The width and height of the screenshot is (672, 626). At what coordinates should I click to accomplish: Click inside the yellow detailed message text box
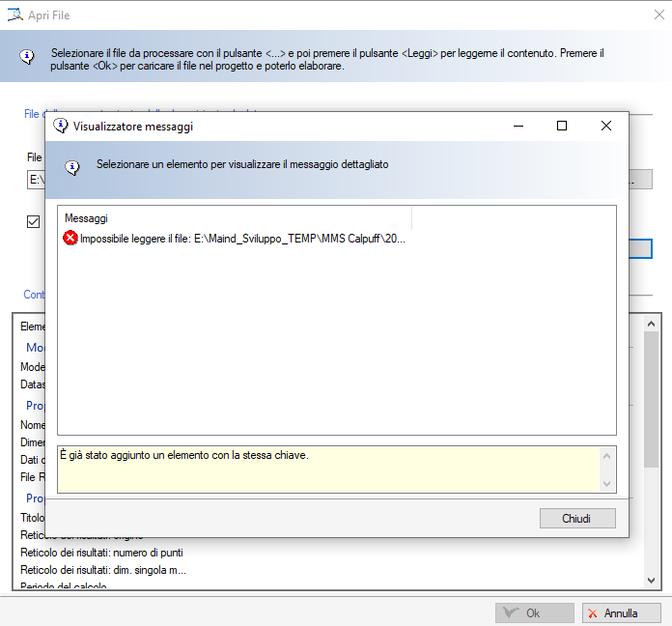pos(328,469)
